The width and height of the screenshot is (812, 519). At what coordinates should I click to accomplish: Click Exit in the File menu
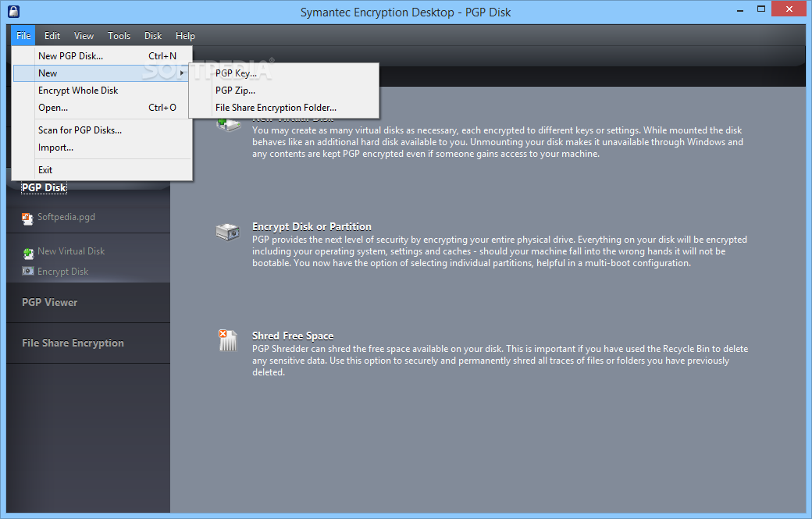[x=102, y=169]
